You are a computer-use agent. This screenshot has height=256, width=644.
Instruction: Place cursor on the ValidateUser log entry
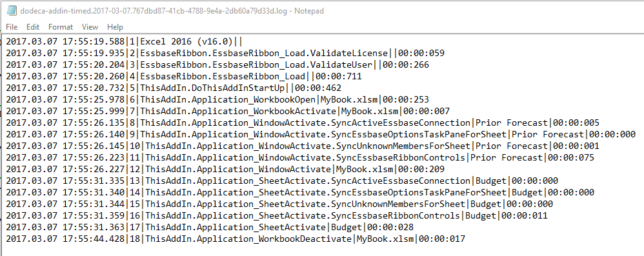217,65
